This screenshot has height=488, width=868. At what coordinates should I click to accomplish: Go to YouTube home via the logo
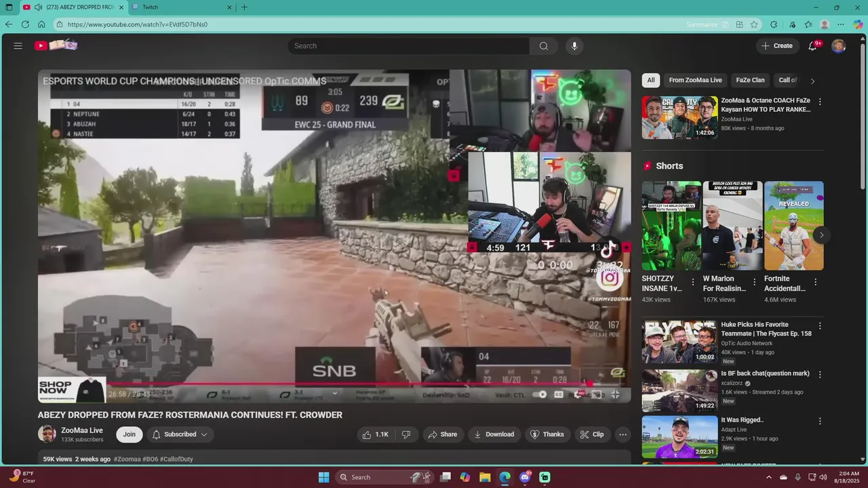click(57, 45)
